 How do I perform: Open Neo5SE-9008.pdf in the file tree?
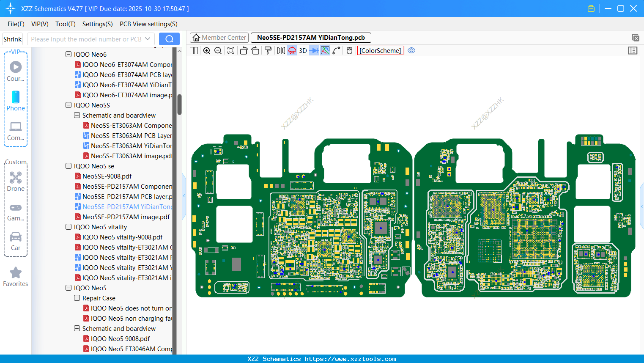click(x=107, y=176)
